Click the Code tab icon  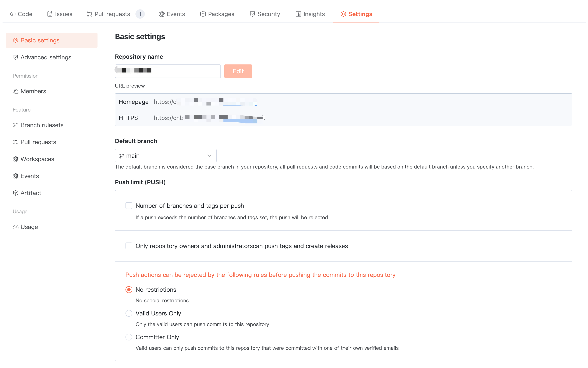click(13, 14)
